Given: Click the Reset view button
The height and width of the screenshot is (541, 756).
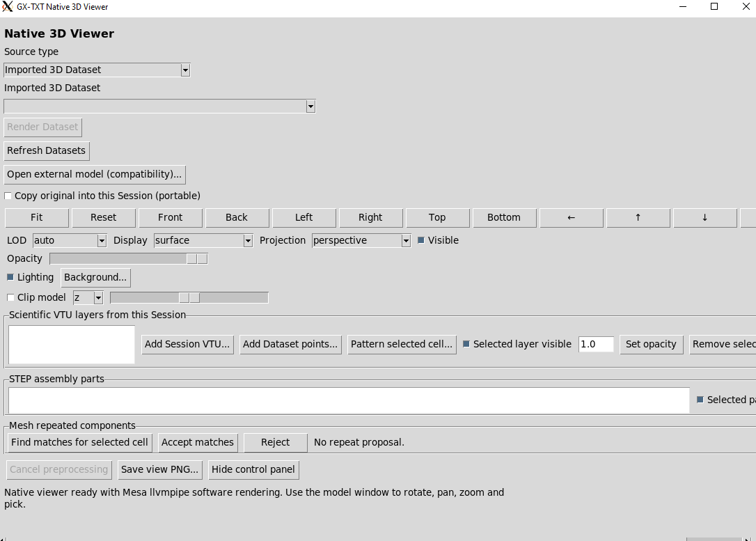Looking at the screenshot, I should (104, 217).
